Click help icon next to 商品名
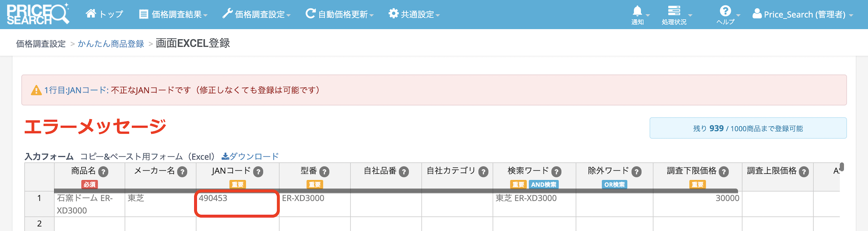The image size is (868, 231). 103,172
